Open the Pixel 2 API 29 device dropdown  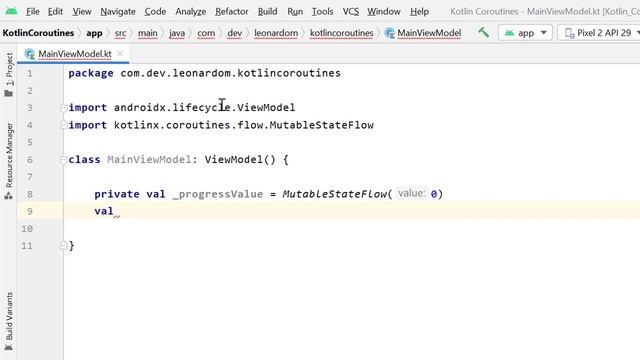click(x=600, y=33)
